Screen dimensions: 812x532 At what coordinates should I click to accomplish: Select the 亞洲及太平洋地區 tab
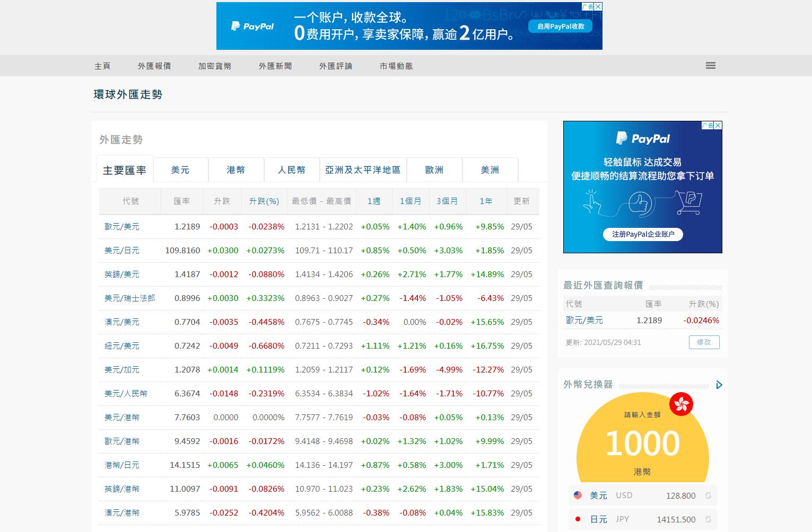(363, 170)
